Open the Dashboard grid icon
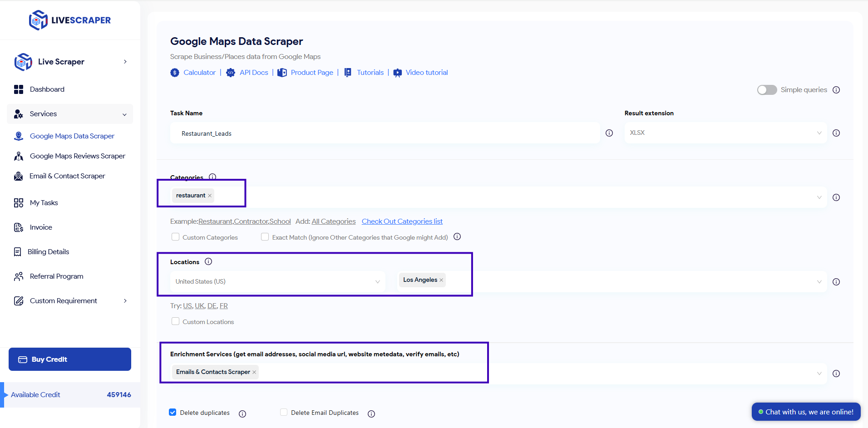Screen dimensions: 868x428 pos(19,89)
